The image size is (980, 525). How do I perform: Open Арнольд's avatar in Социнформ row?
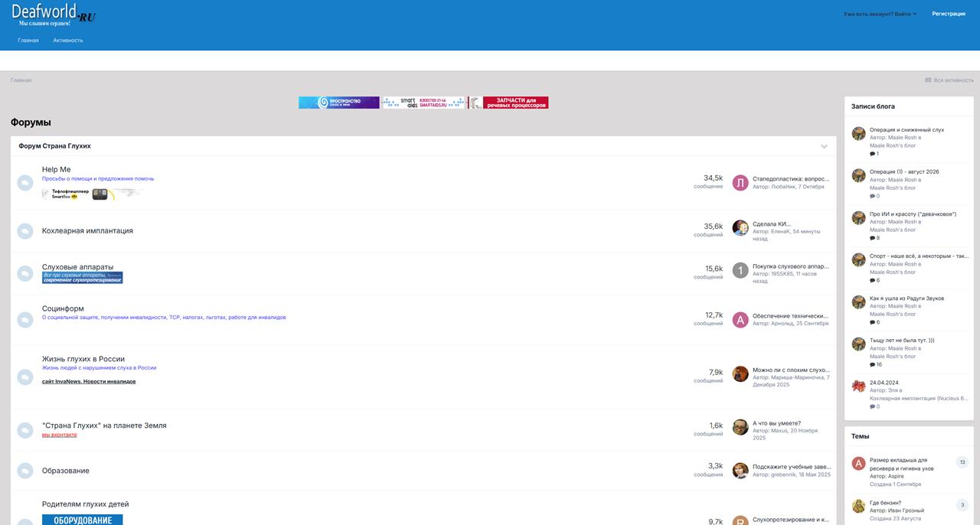(x=740, y=320)
